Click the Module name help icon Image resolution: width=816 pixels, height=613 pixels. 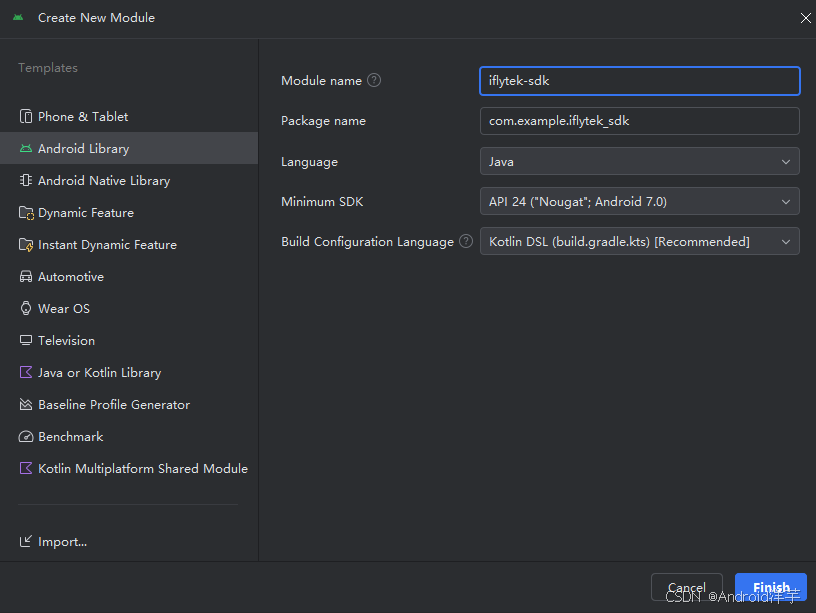point(374,80)
